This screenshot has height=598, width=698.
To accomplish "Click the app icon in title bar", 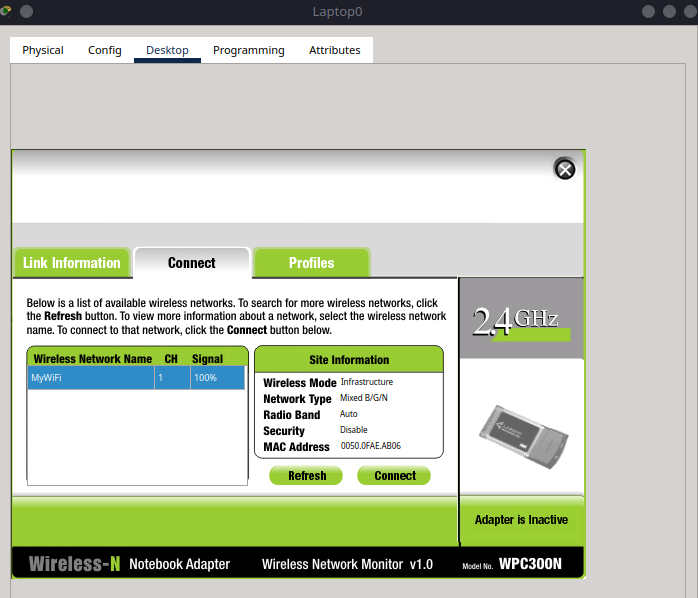I will point(5,11).
